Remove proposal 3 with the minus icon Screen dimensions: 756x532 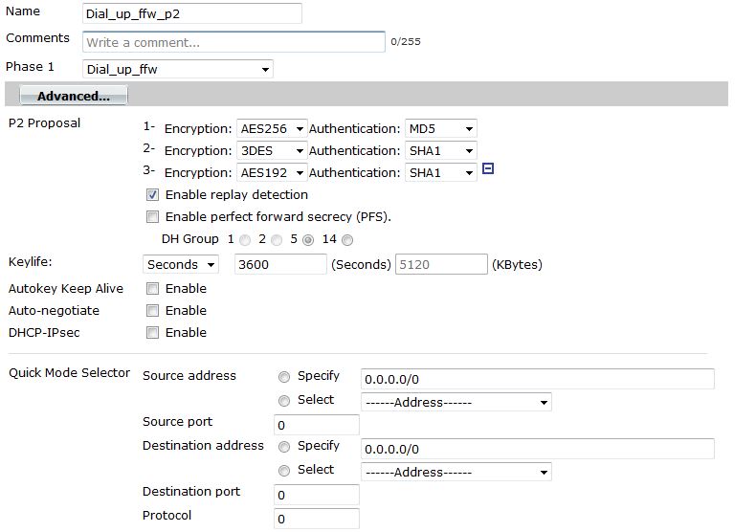(x=488, y=168)
